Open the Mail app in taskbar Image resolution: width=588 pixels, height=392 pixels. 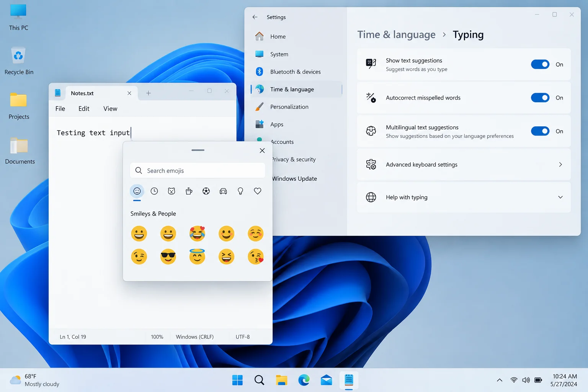click(x=327, y=380)
